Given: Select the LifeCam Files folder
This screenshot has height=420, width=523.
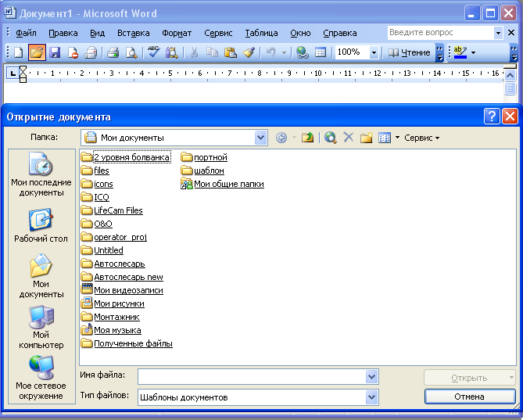Looking at the screenshot, I should point(112,210).
